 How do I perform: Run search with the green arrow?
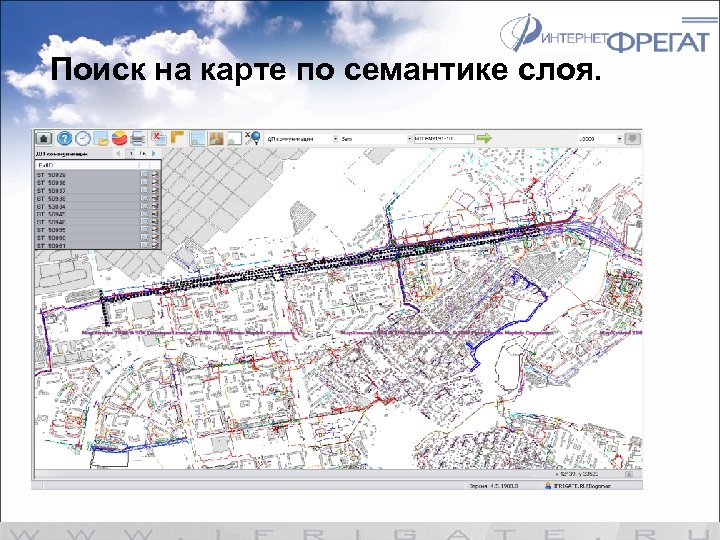click(484, 138)
